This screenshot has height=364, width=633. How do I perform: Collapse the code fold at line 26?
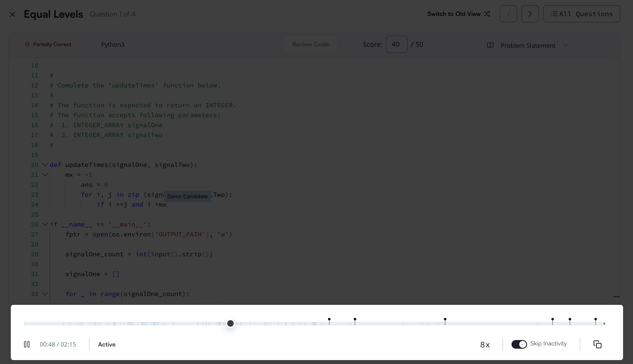coord(45,224)
